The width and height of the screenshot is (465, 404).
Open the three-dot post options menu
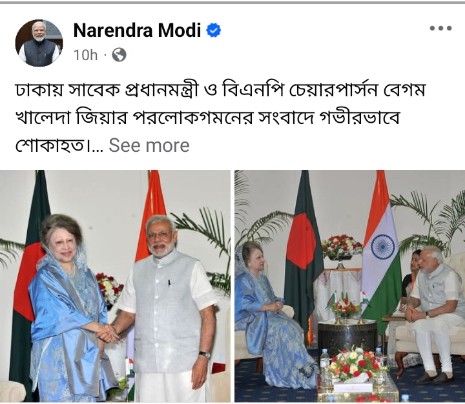(x=440, y=28)
